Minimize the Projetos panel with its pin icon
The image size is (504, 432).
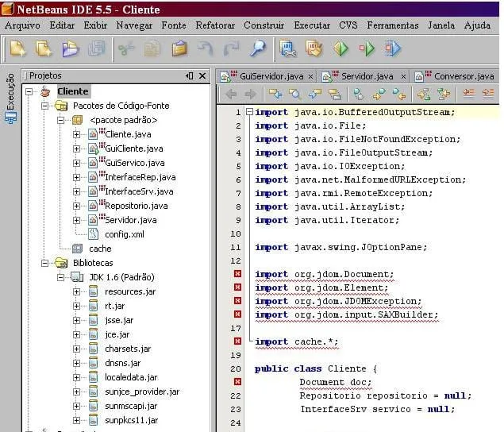pyautogui.click(x=190, y=75)
